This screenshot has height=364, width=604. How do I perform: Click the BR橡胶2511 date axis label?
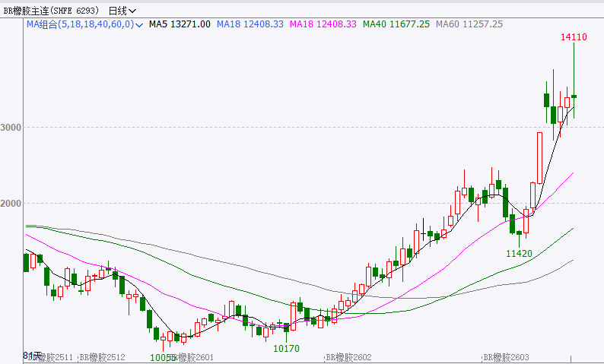[x=52, y=357]
